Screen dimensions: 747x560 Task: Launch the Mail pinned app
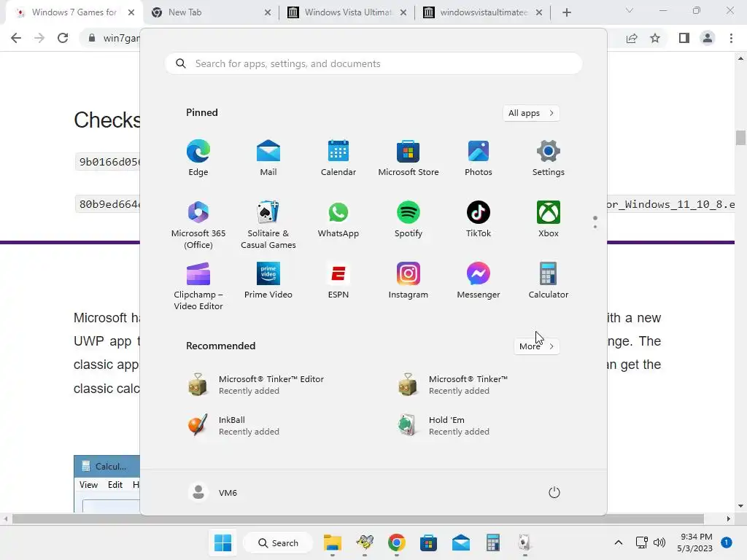(x=268, y=157)
